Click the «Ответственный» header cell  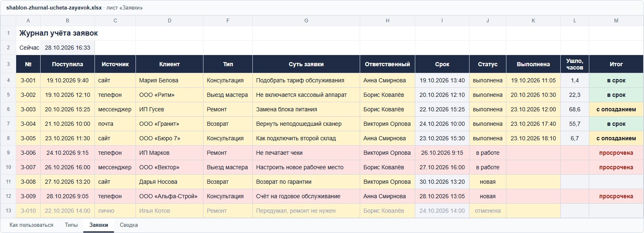(387, 64)
